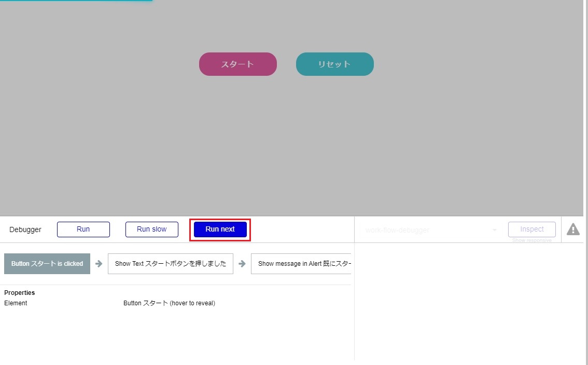This screenshot has width=588, height=365.
Task: Select the 'Show Text スタートボタンを押しました' step
Action: tap(170, 264)
